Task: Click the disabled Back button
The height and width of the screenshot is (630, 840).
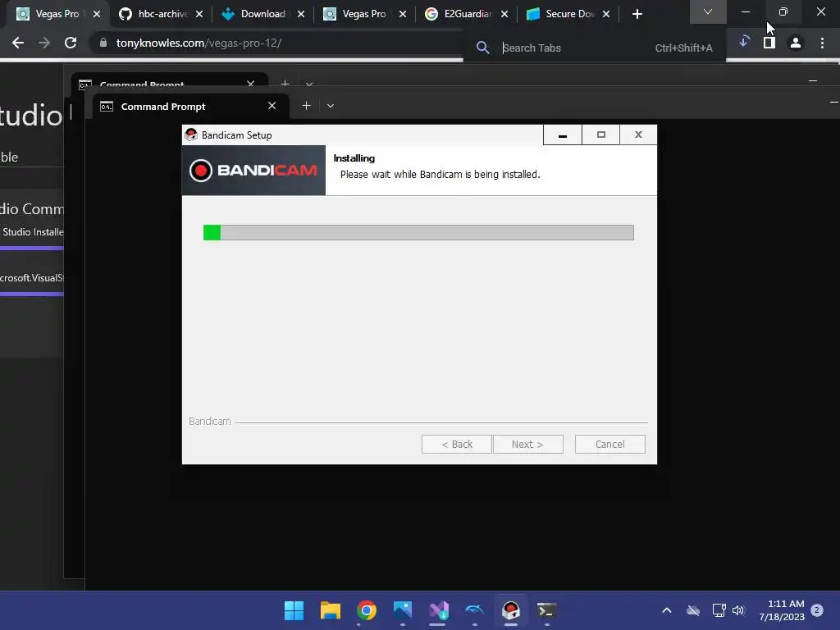Action: 456,444
